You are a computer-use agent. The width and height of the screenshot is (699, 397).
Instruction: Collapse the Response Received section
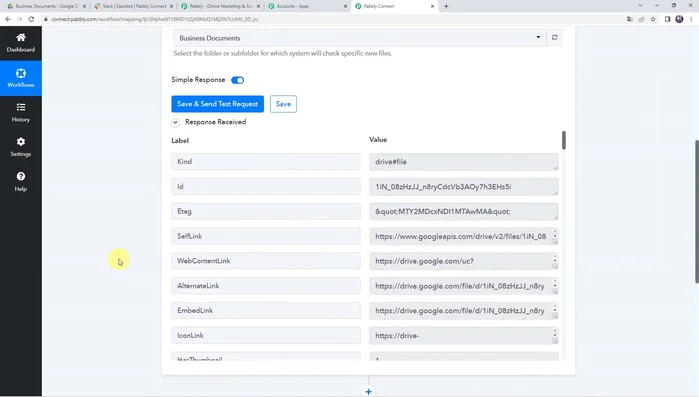(175, 122)
